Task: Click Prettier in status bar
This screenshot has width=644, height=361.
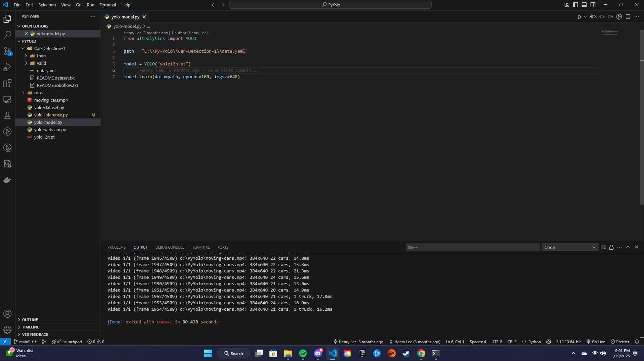Action: pyautogui.click(x=620, y=342)
